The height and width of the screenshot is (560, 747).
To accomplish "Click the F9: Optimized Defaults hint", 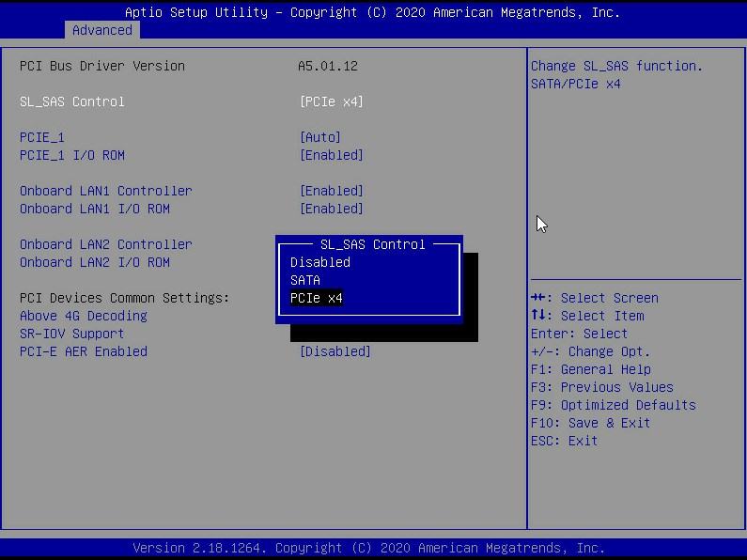I will 614,405.
